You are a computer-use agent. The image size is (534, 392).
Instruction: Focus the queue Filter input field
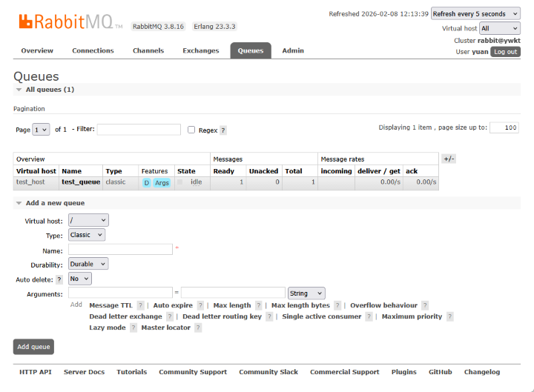pos(139,130)
